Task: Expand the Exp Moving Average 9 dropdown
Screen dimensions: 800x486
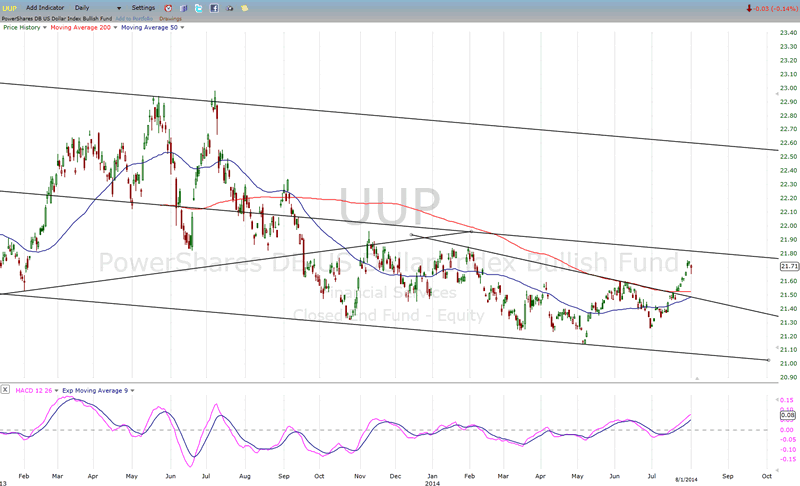Action: tap(133, 391)
